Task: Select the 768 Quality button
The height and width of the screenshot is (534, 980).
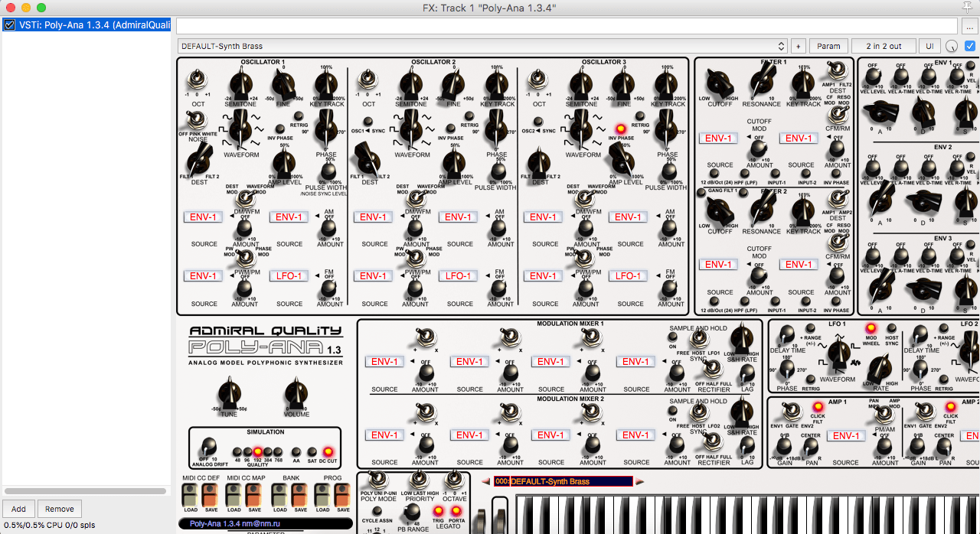Action: (x=279, y=451)
